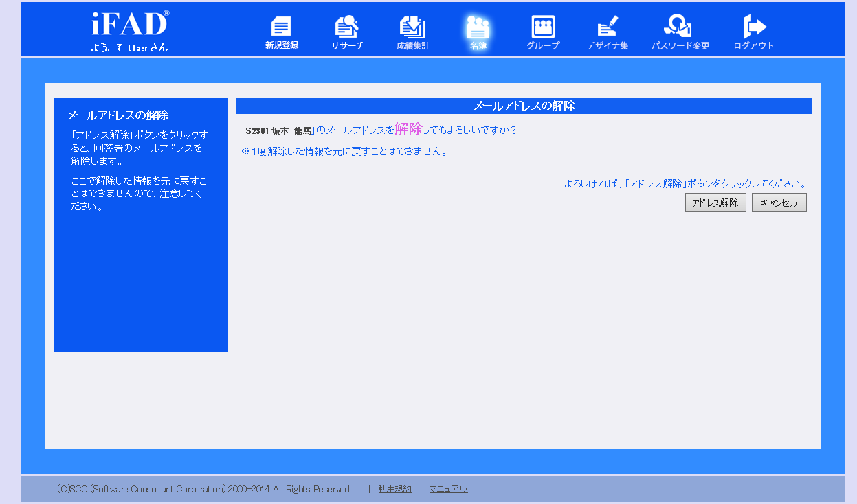Open the マニュアル manual link
The image size is (857, 504).
448,489
